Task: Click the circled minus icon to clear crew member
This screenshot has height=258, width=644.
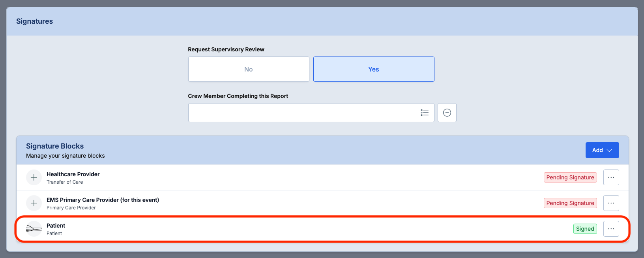Action: tap(447, 113)
